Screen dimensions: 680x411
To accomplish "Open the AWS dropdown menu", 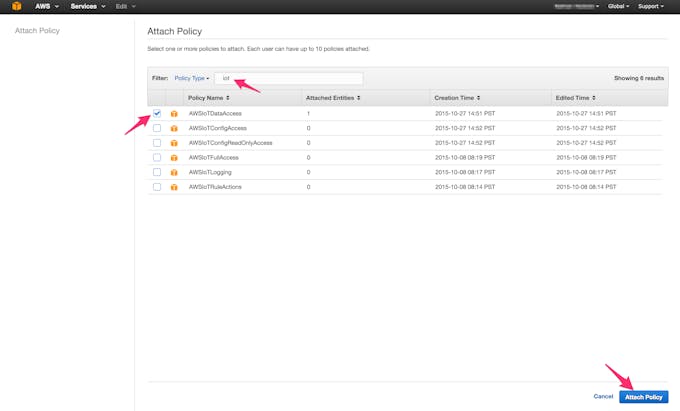I will [47, 6].
